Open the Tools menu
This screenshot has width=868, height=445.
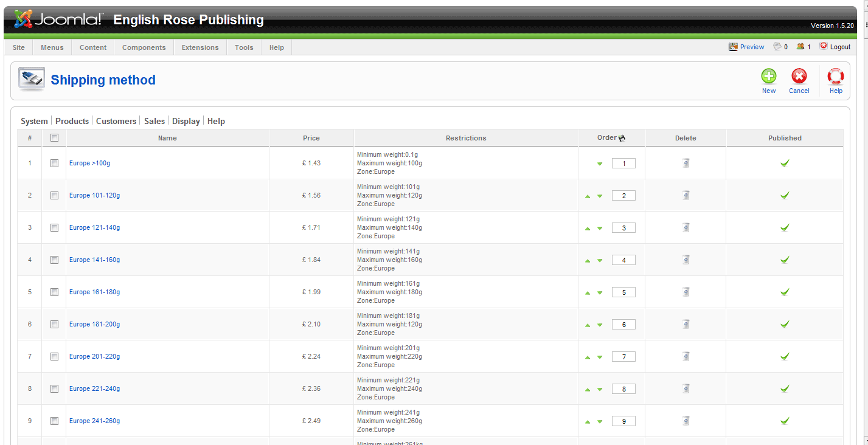tap(244, 47)
